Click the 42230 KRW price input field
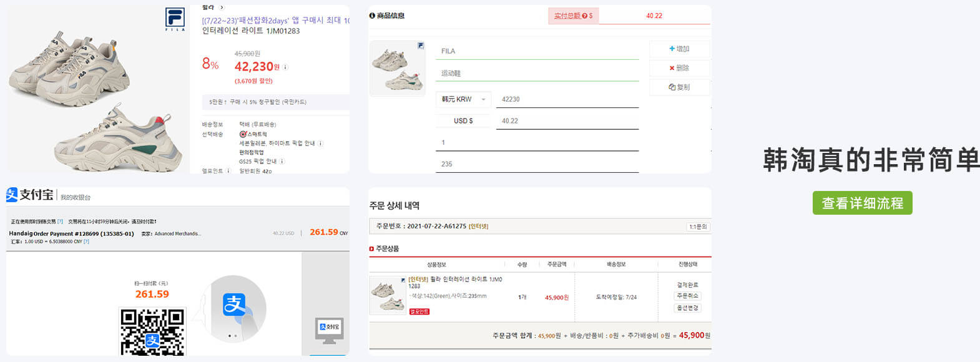Viewport: 980px width, 362px height. click(x=567, y=99)
